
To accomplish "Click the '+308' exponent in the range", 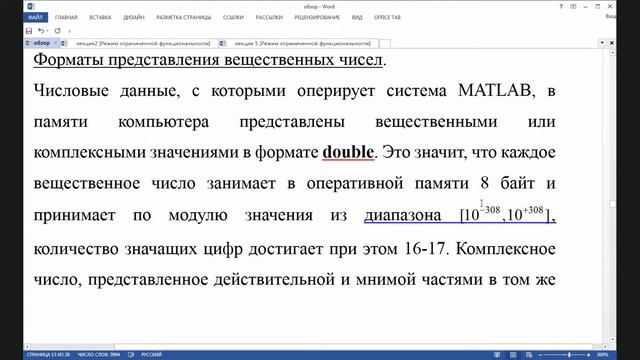I will click(533, 210).
